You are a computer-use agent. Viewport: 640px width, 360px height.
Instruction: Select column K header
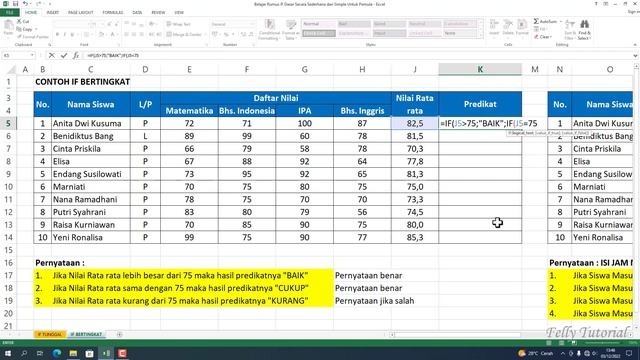480,69
